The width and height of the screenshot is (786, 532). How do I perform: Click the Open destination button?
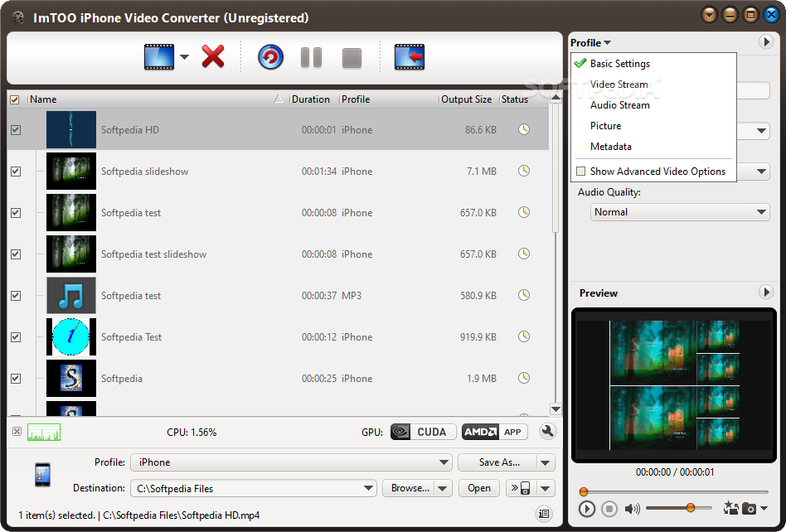(x=479, y=488)
